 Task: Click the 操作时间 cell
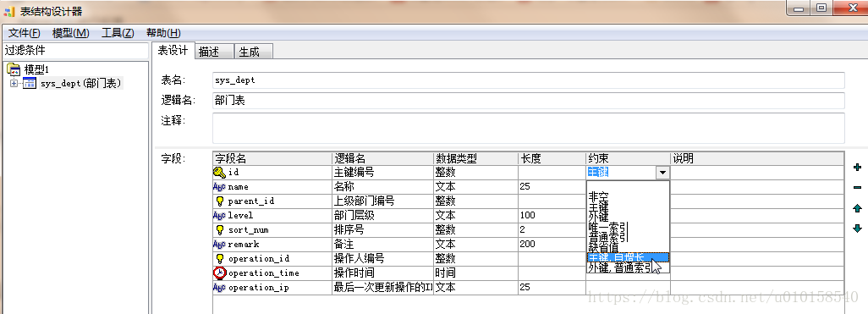click(x=382, y=273)
